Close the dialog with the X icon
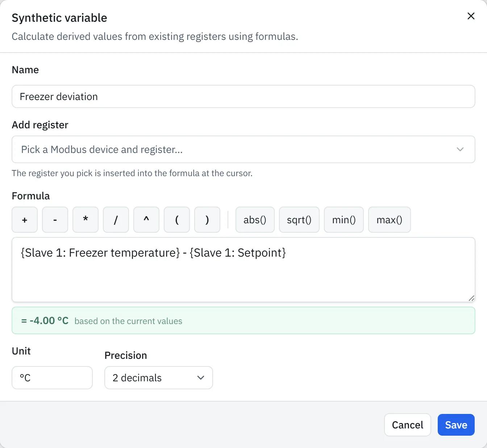The height and width of the screenshot is (448, 487). [x=471, y=16]
